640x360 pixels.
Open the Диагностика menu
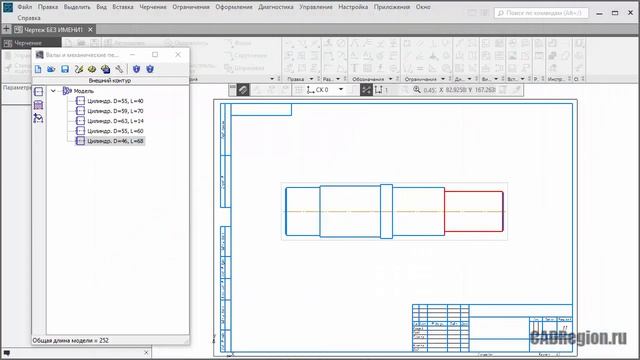coord(276,7)
